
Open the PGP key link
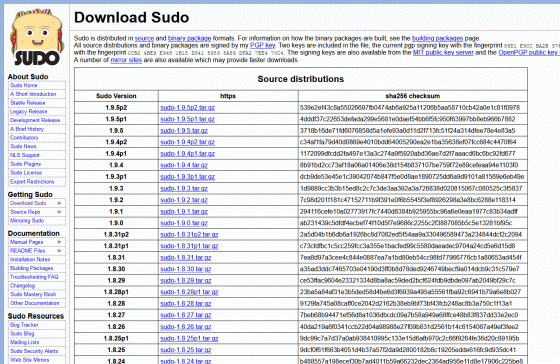click(x=262, y=45)
